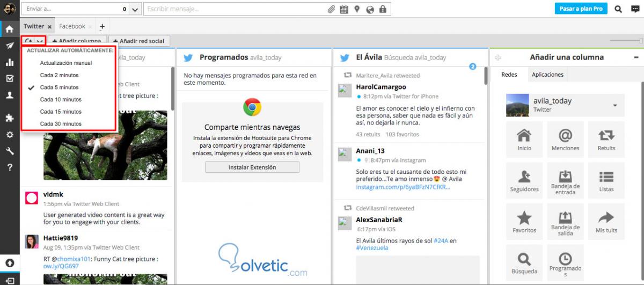
Task: Add a Programados stream
Action: [566, 262]
